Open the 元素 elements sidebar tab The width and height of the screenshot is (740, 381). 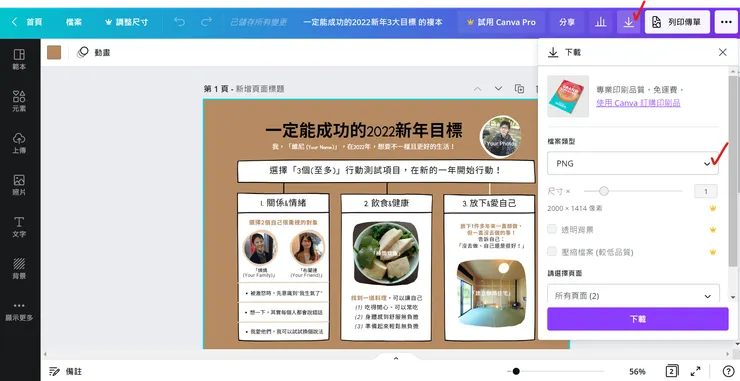pos(19,101)
